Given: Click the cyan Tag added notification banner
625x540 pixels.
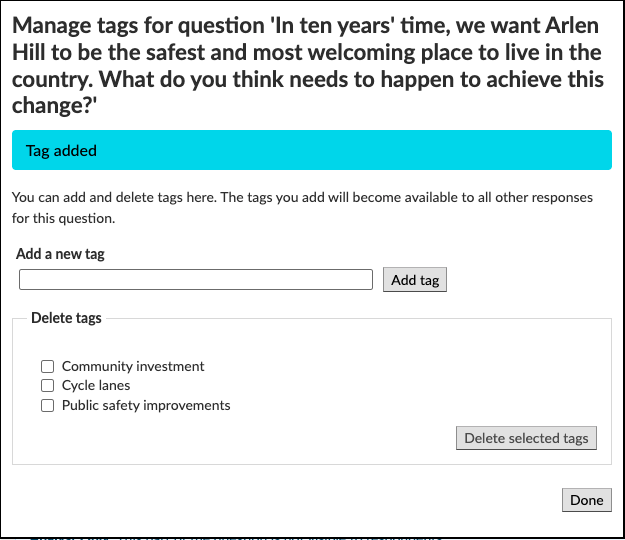Looking at the screenshot, I should tap(312, 150).
